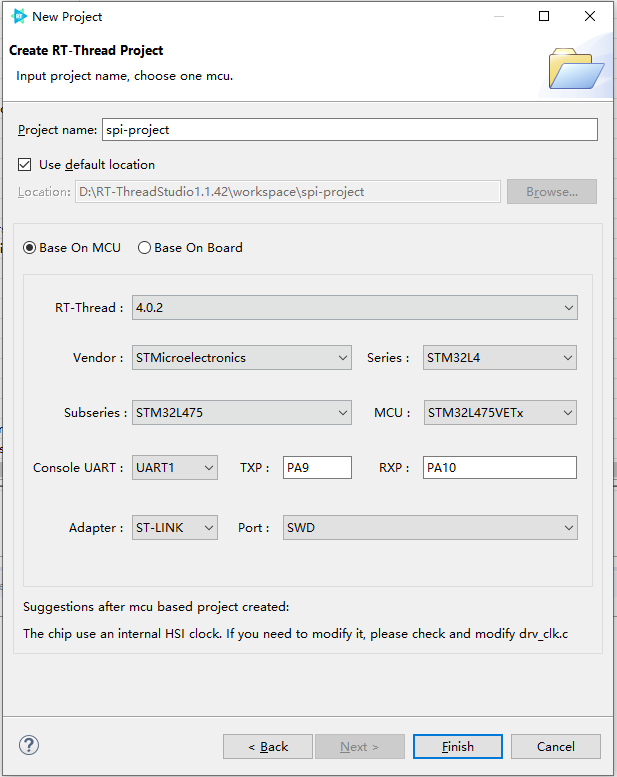The height and width of the screenshot is (777, 617).
Task: Maximize the New Project dialog
Action: (x=544, y=16)
